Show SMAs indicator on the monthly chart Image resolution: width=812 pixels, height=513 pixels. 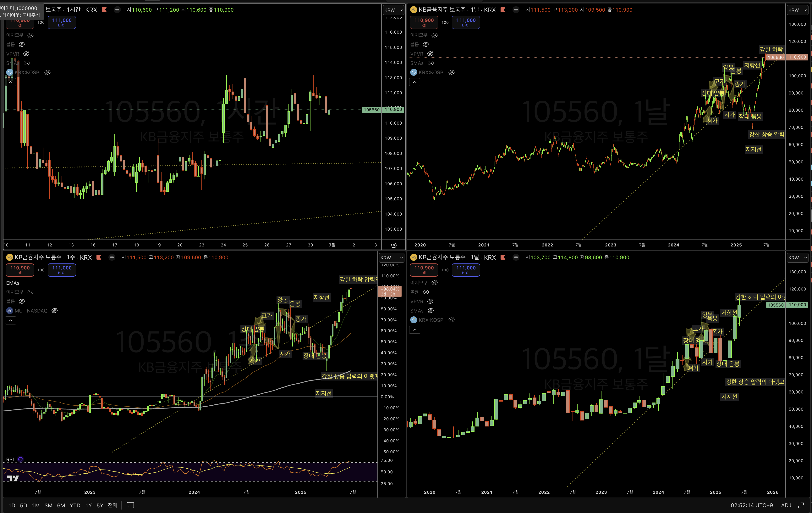point(431,311)
